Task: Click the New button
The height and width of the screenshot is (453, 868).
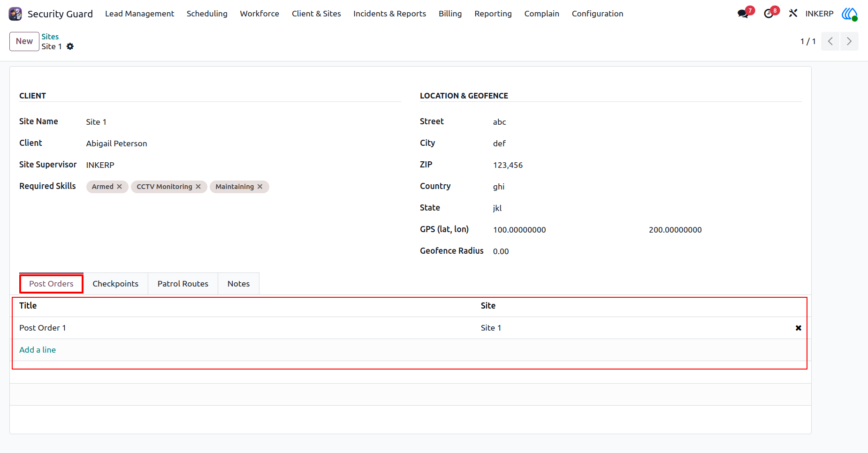Action: click(x=24, y=41)
